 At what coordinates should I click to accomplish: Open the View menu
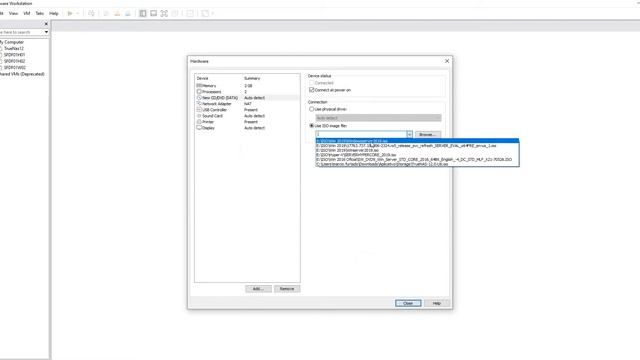click(x=13, y=13)
